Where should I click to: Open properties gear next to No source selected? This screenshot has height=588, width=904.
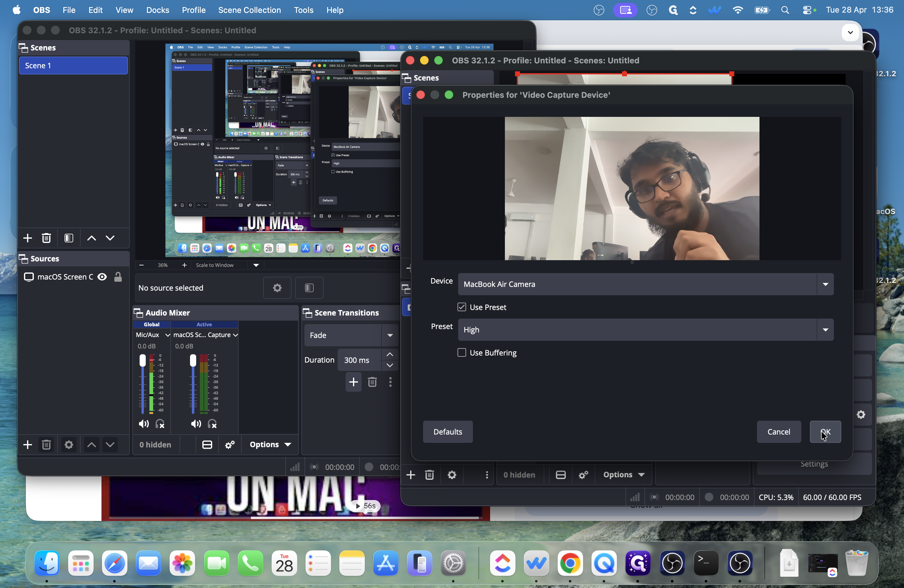click(277, 288)
